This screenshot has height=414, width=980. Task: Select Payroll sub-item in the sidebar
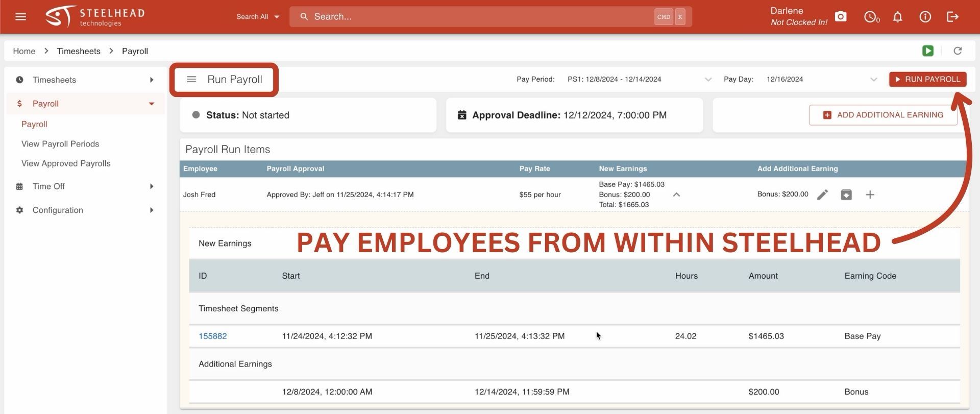tap(34, 124)
